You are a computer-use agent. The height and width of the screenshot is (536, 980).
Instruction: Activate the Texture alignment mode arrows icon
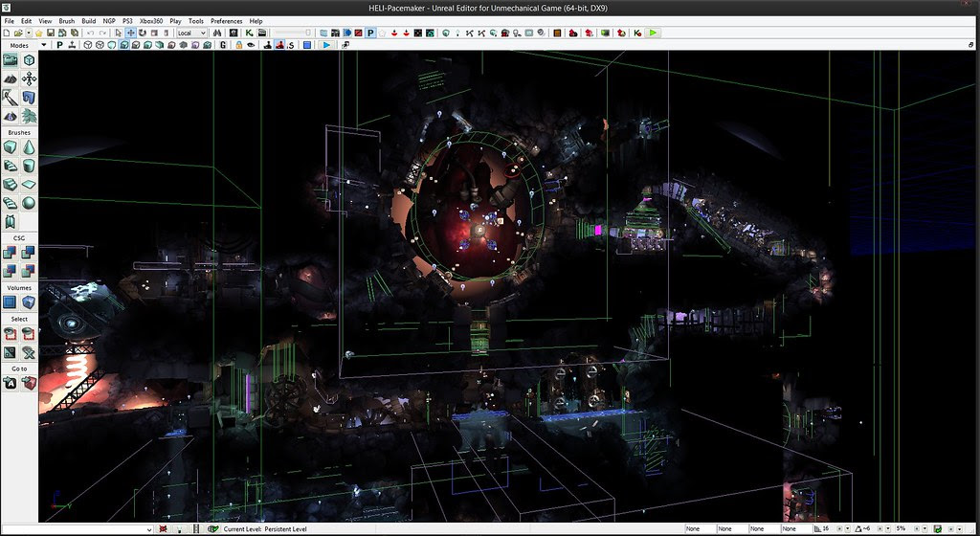tap(29, 78)
